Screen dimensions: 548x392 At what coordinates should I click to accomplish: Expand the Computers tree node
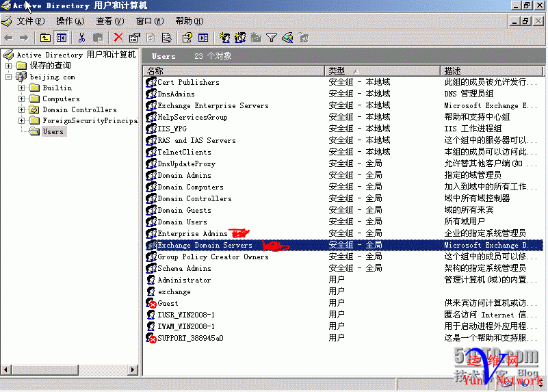click(22, 99)
